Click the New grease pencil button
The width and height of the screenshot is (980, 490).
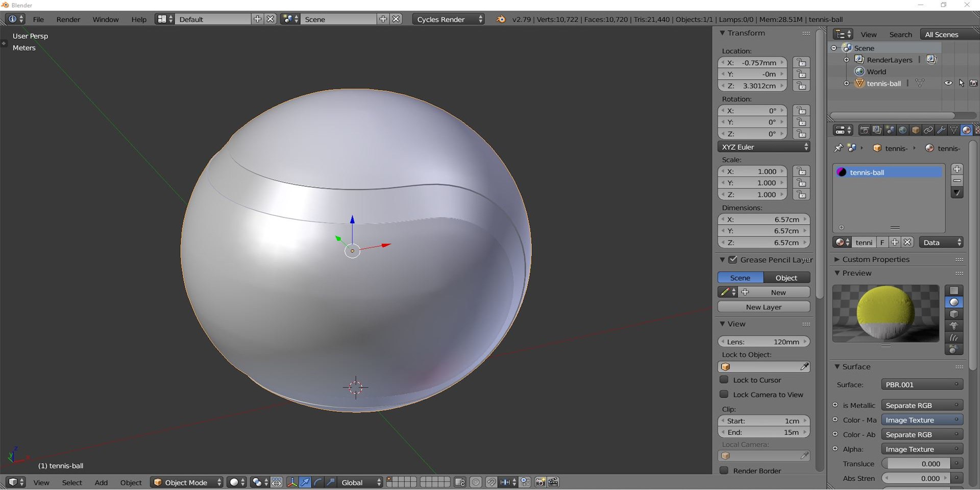[775, 292]
